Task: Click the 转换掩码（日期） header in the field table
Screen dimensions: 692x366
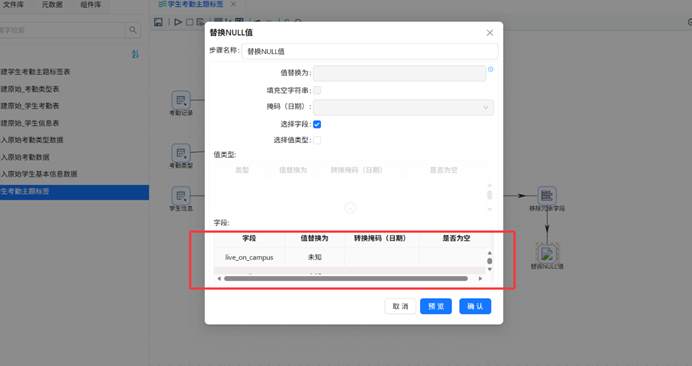Action: tap(380, 238)
